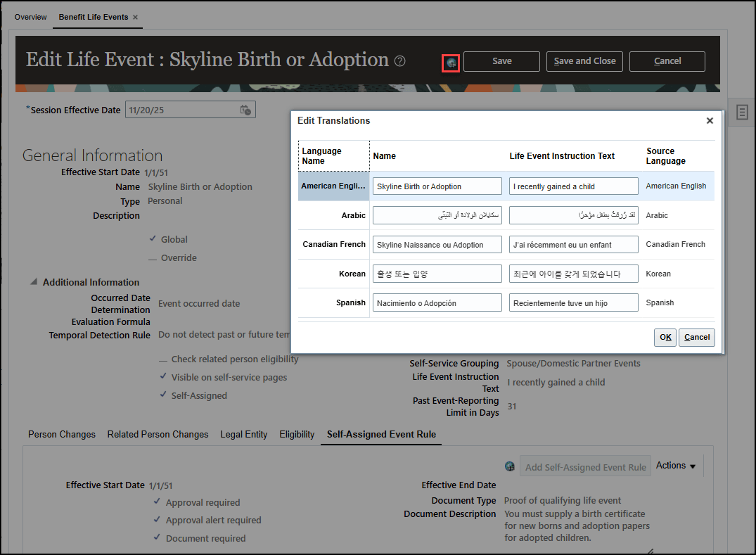Click the Save and Close button
756x555 pixels.
point(584,61)
